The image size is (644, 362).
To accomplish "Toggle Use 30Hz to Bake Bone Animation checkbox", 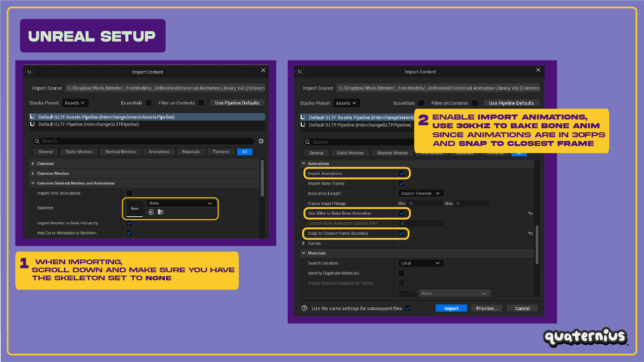I will (x=401, y=213).
